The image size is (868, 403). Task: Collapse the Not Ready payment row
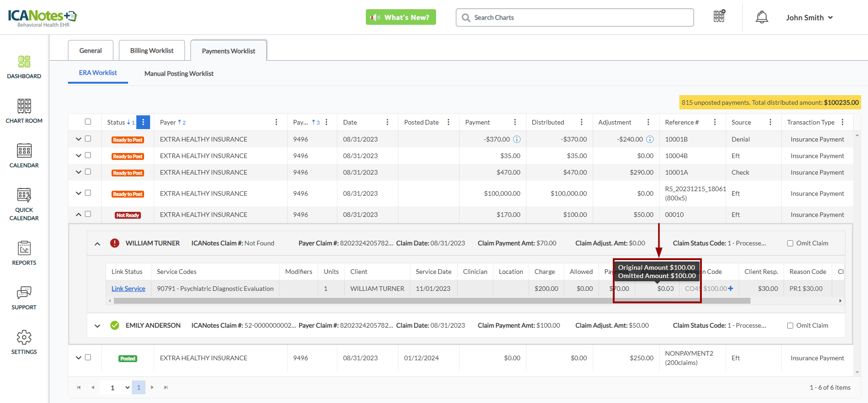(x=78, y=215)
